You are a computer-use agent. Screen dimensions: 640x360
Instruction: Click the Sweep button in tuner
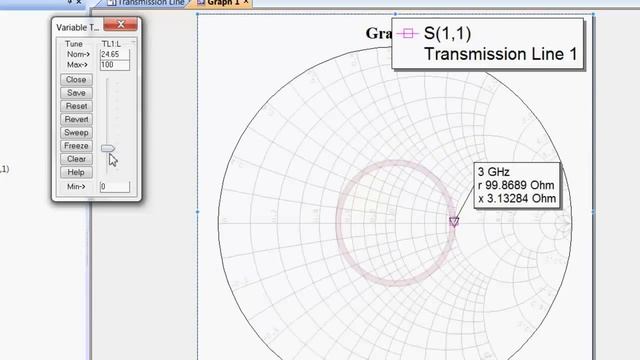click(76, 133)
